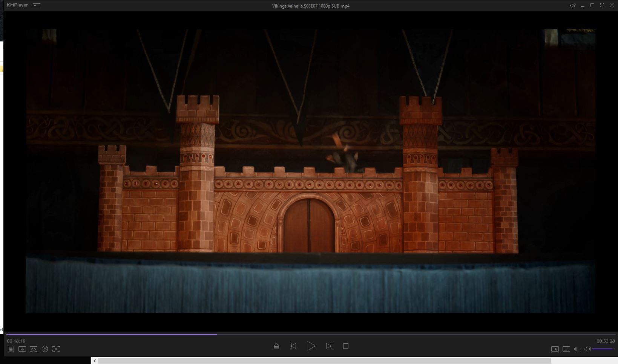Image resolution: width=618 pixels, height=364 pixels.
Task: Enable VR mode with the goggles icon
Action: tap(34, 349)
